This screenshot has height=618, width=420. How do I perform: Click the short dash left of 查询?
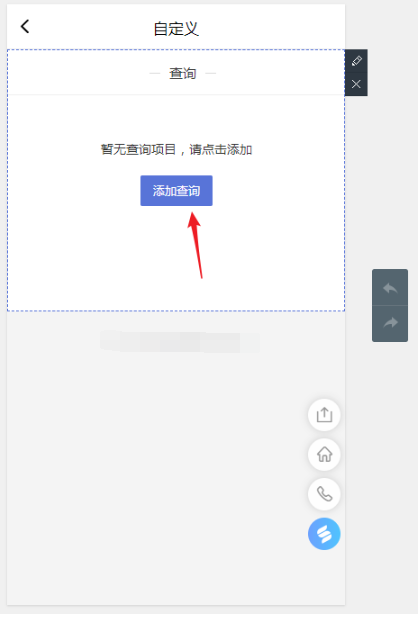click(155, 73)
